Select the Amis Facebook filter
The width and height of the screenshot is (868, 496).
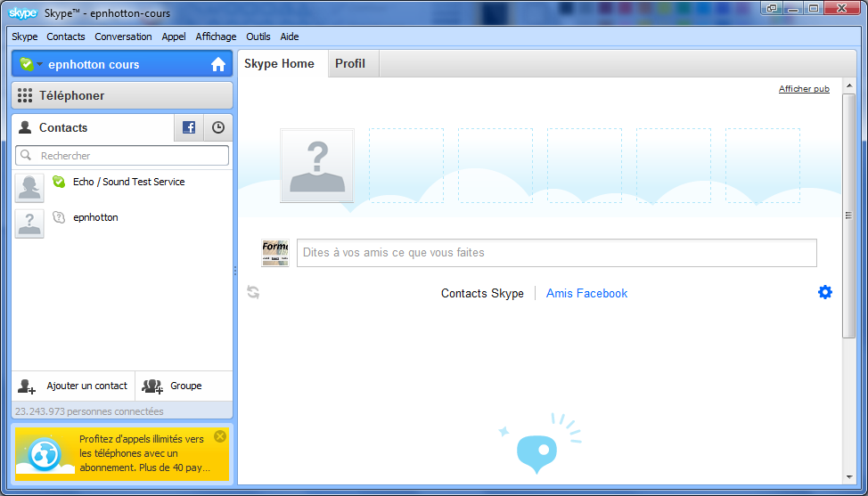point(586,293)
